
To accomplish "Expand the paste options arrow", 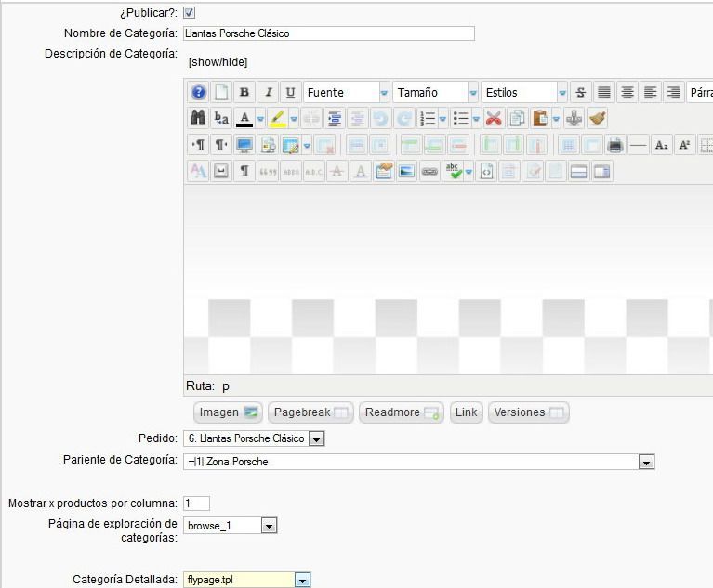I will point(556,119).
